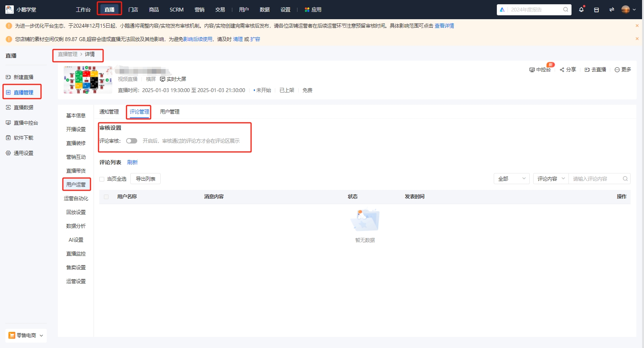Switch to the 用户管理 tab
This screenshot has width=644, height=348.
pyautogui.click(x=169, y=112)
